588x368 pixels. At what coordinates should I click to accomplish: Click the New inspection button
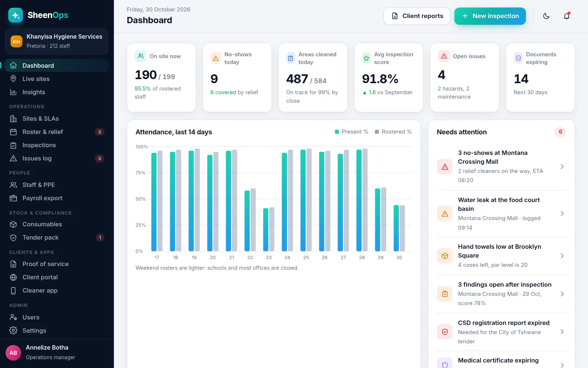[x=490, y=16]
